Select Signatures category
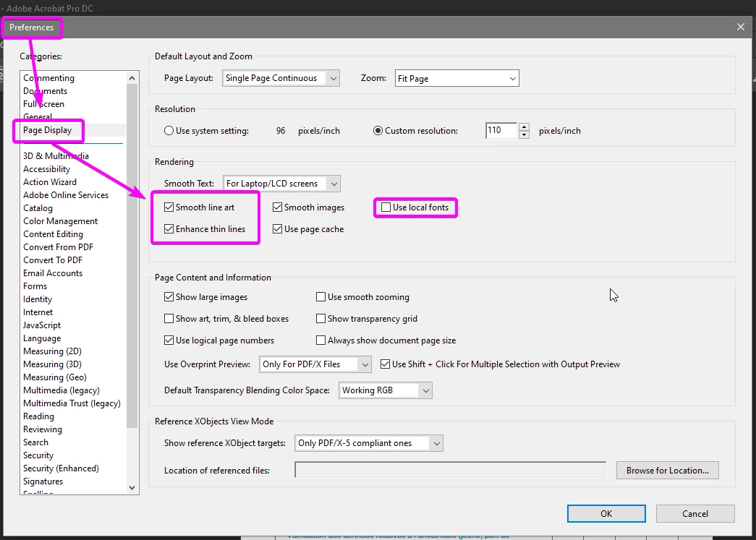This screenshot has width=756, height=540. point(43,481)
